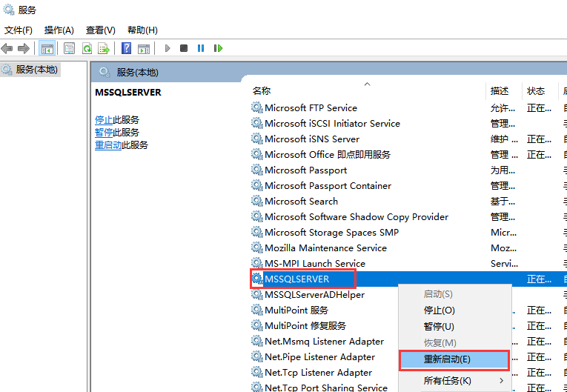Sort by the 名称 column header

click(x=262, y=91)
